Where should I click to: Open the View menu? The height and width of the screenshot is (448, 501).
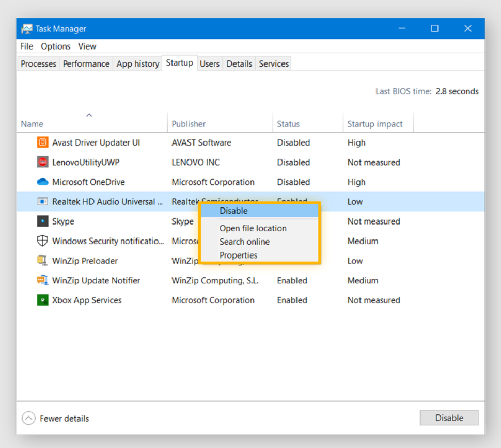point(87,46)
